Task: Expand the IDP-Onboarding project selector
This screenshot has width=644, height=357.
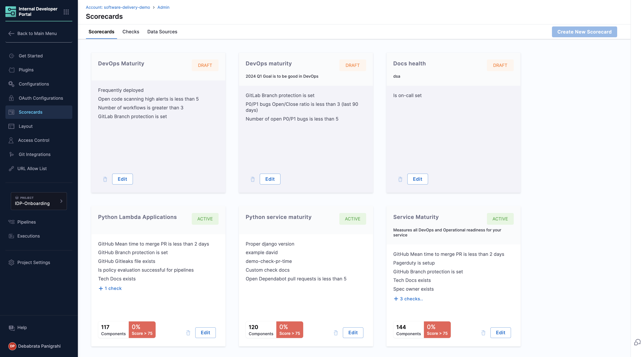Action: coord(39,201)
